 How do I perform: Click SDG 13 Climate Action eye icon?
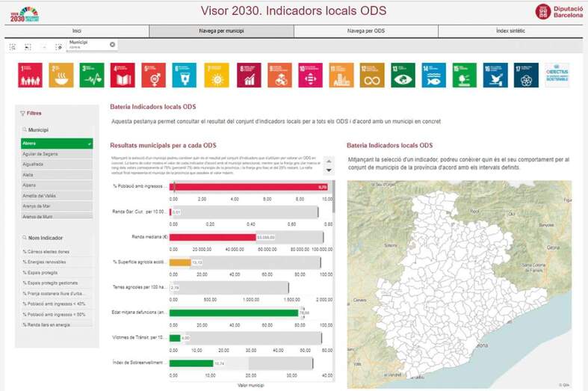403,75
